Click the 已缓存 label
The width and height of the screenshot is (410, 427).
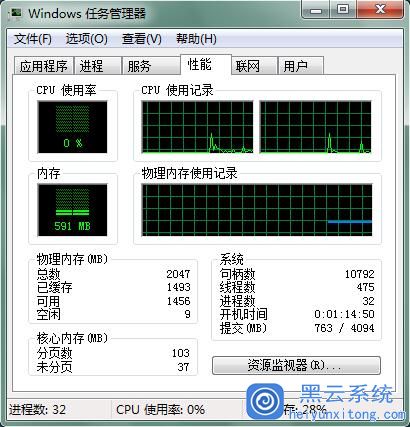(x=54, y=287)
